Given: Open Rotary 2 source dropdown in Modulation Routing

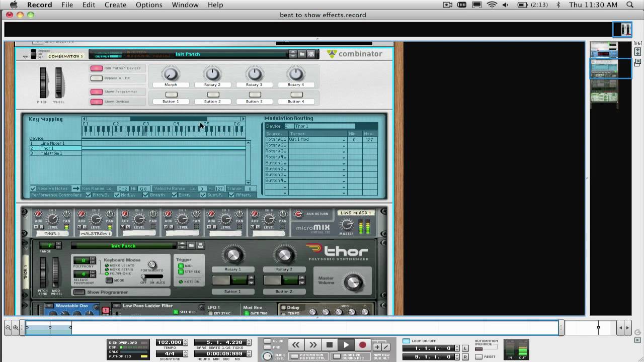Looking at the screenshot, I should 285,146.
